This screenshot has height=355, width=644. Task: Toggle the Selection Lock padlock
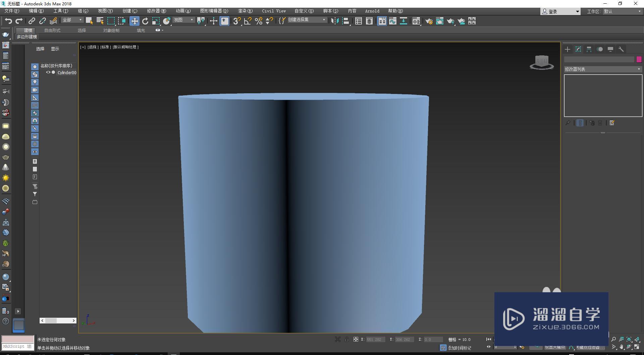[x=346, y=340]
